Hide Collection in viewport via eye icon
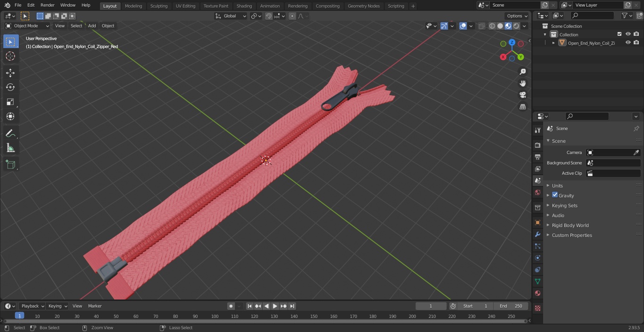The image size is (644, 332). coord(628,34)
